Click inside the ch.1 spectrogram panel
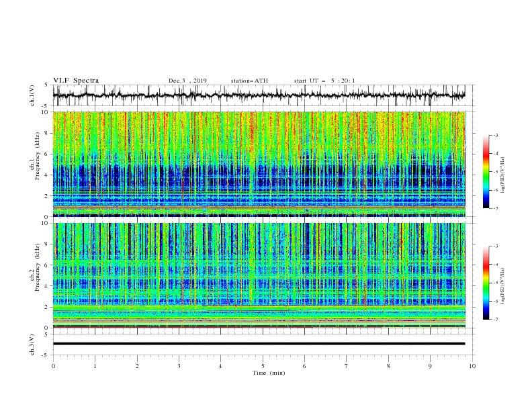The height and width of the screenshot is (411, 532). tap(259, 164)
